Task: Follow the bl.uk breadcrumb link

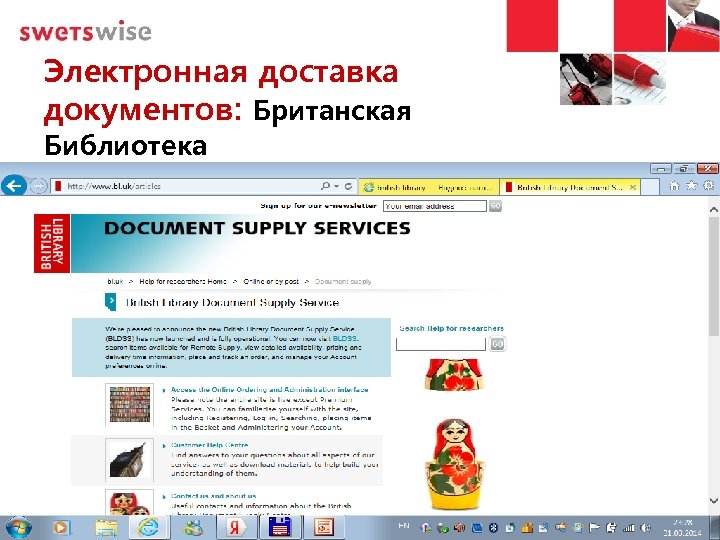Action: click(x=115, y=281)
